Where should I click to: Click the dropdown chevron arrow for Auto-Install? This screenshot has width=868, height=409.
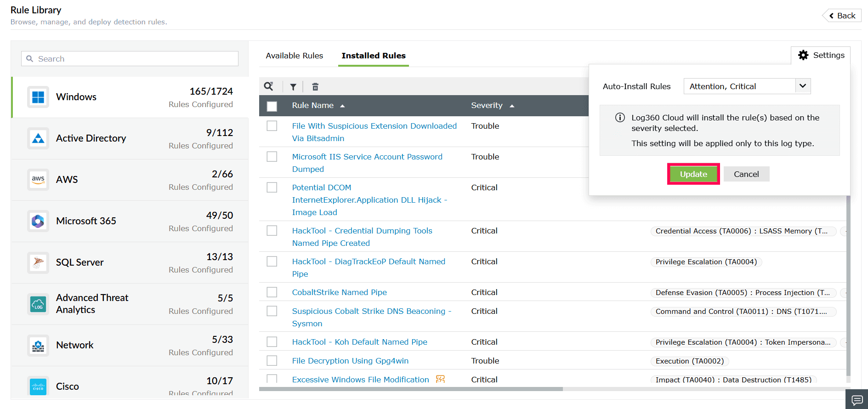point(803,86)
